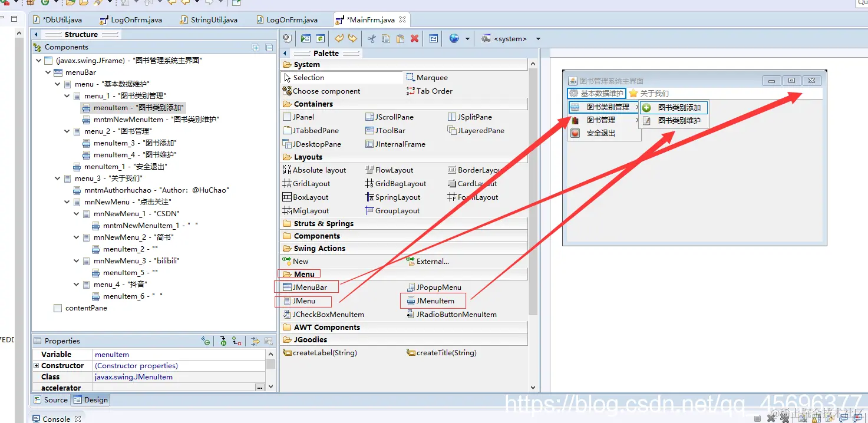Select Absolute layout in Layouts
Screen dimensions: 868x423
(x=315, y=170)
